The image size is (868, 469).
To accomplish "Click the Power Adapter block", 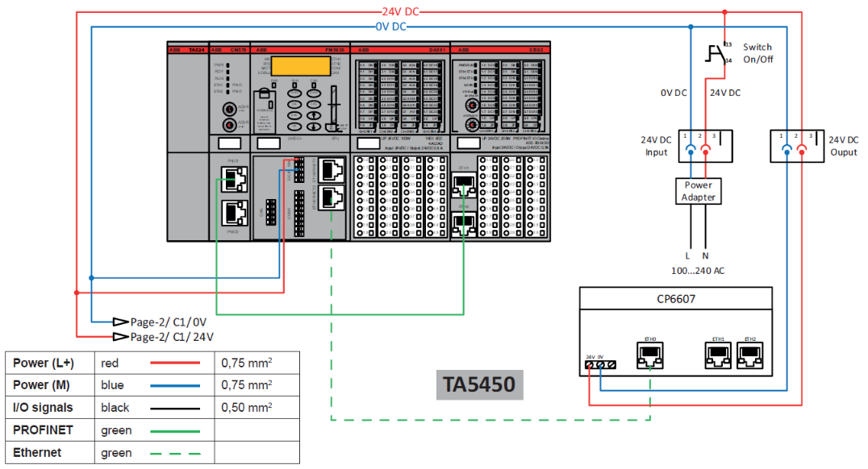I will [698, 190].
